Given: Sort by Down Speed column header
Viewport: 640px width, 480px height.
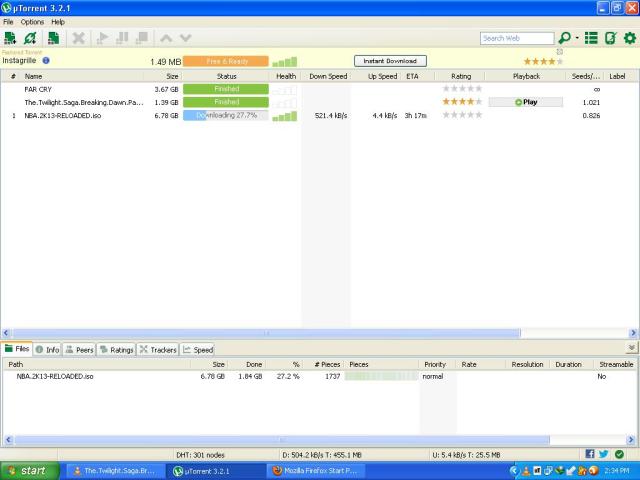Looking at the screenshot, I should tap(328, 76).
